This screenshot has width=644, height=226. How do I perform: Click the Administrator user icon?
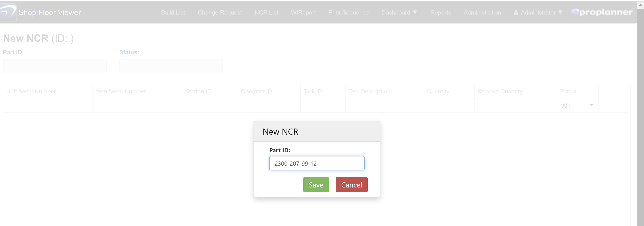tap(516, 12)
